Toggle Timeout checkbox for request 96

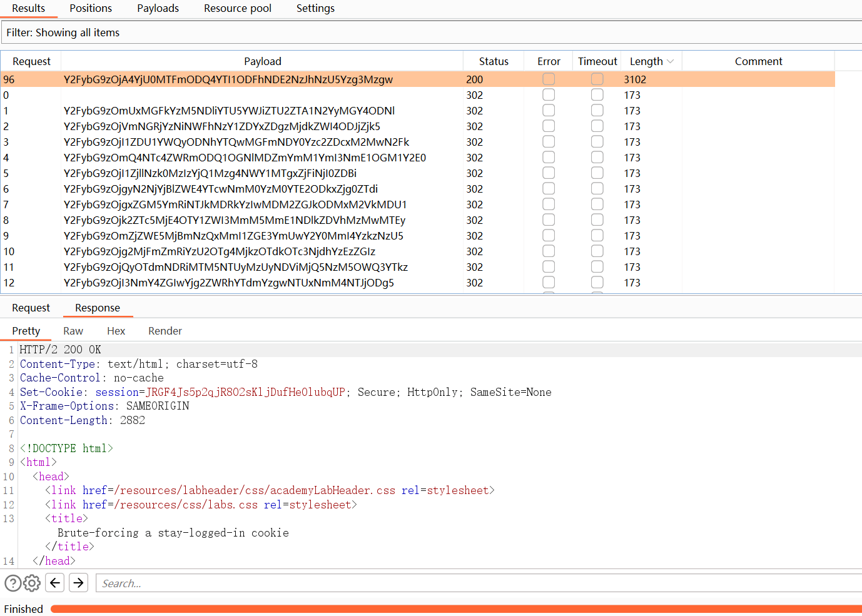click(x=597, y=79)
